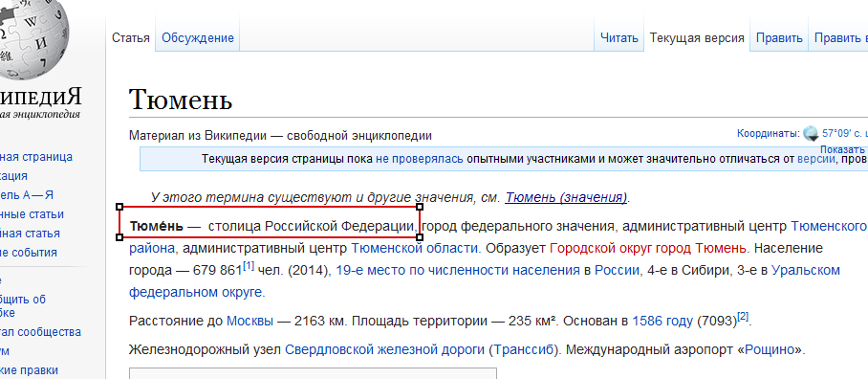The height and width of the screenshot is (379, 868).
Task: Switch to the Обсуждение tab
Action: (x=198, y=38)
